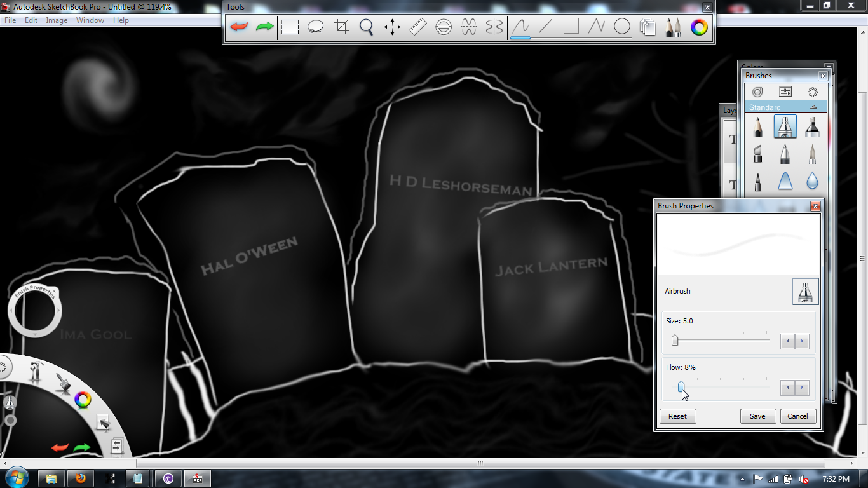Viewport: 868px width, 488px height.
Task: Pick the Pencil brush
Action: pos(758,126)
